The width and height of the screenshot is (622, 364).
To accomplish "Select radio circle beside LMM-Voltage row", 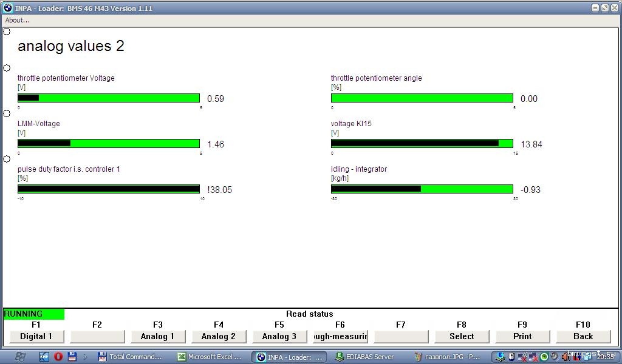I will [x=7, y=113].
